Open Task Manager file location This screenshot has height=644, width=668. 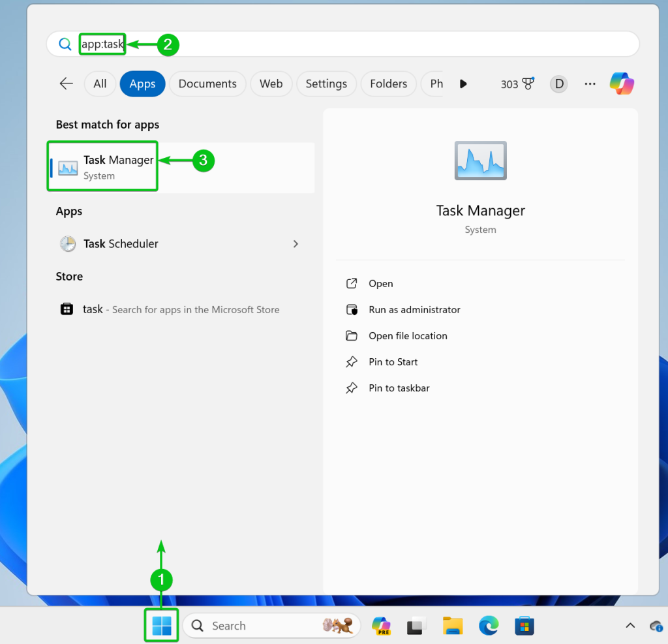point(408,335)
